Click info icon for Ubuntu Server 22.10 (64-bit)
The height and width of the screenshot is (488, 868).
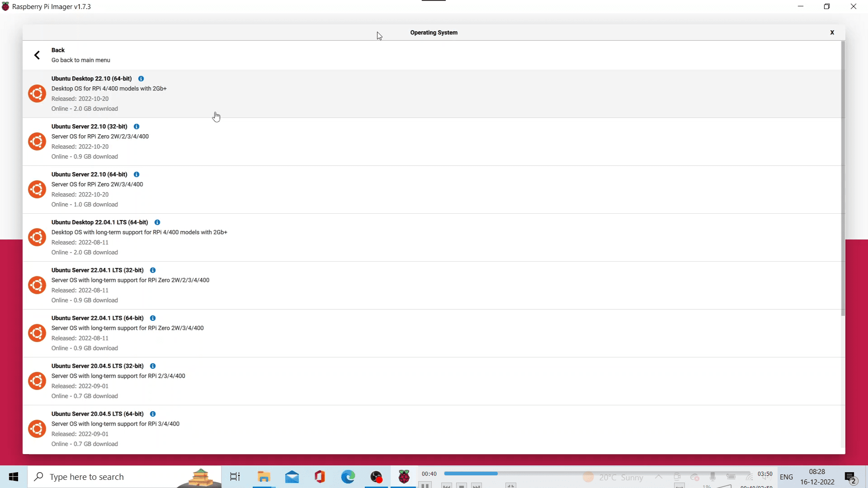[137, 174]
